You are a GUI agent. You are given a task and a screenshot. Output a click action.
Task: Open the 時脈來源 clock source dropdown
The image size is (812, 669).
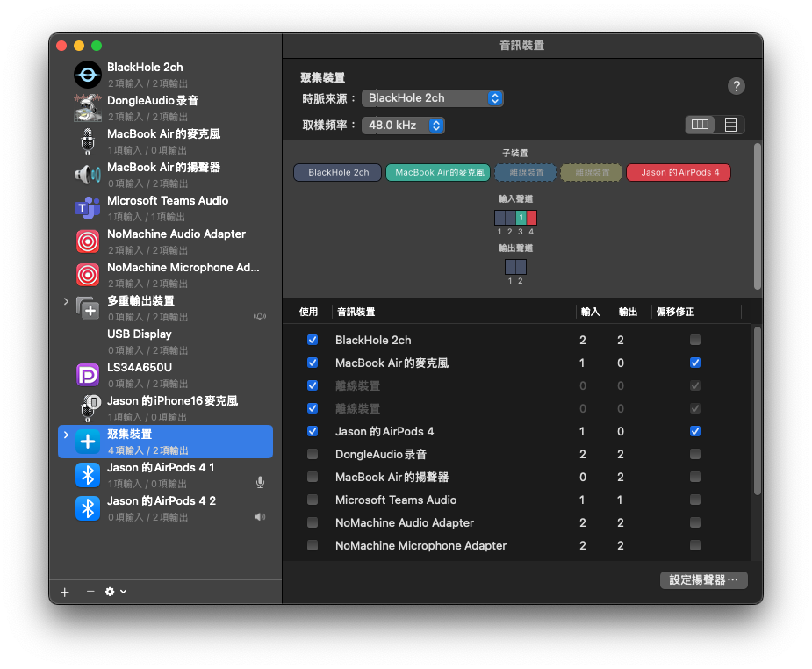tap(433, 97)
